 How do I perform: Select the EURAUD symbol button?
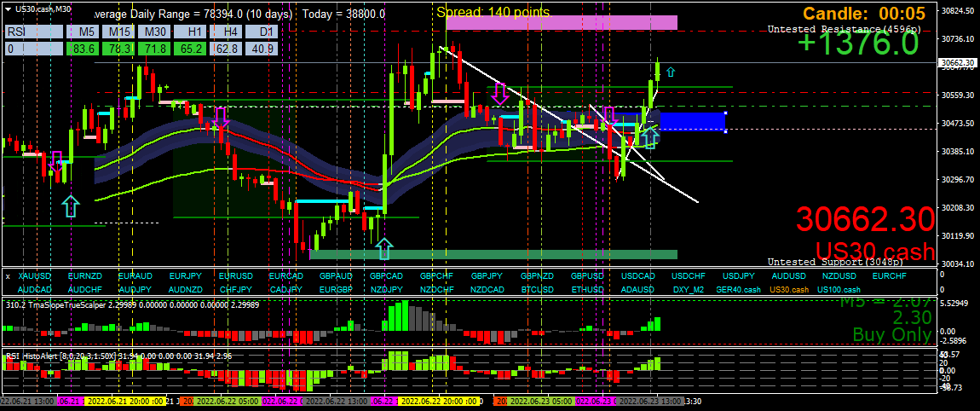pyautogui.click(x=135, y=276)
